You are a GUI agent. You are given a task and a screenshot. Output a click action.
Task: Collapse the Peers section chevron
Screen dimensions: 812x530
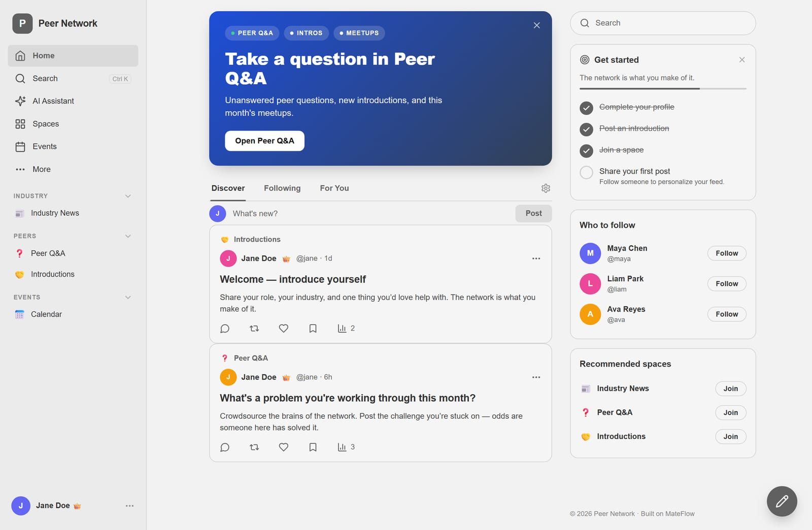pos(128,236)
